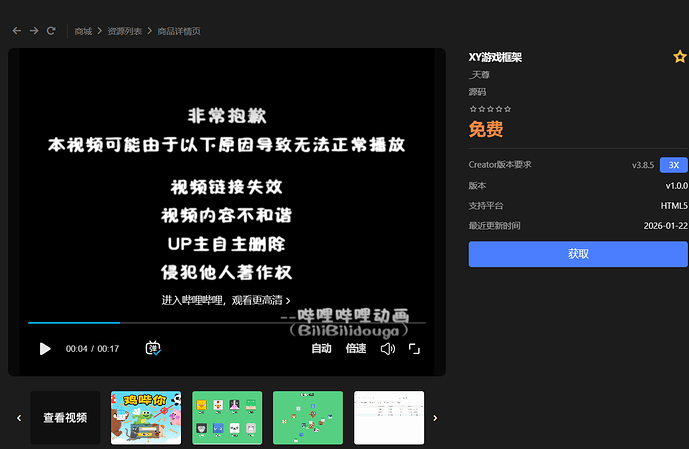Seek on the video progress bar
The image size is (689, 449).
(227, 322)
